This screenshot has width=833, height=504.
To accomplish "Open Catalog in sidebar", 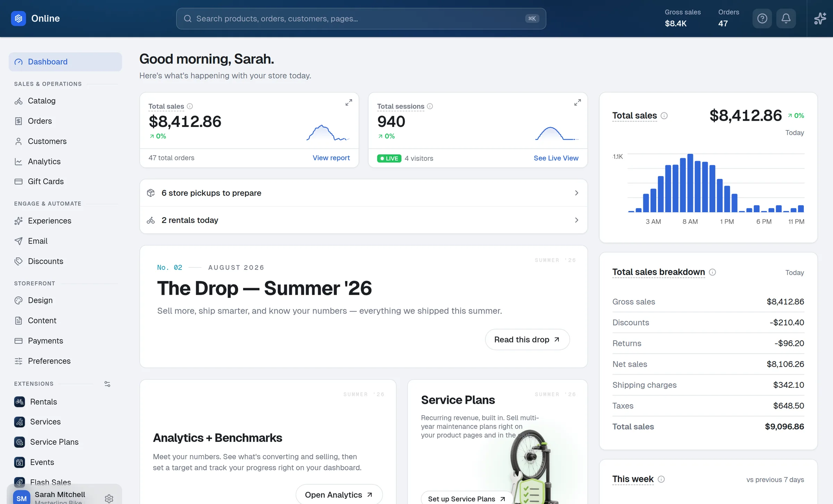I will pos(65,101).
